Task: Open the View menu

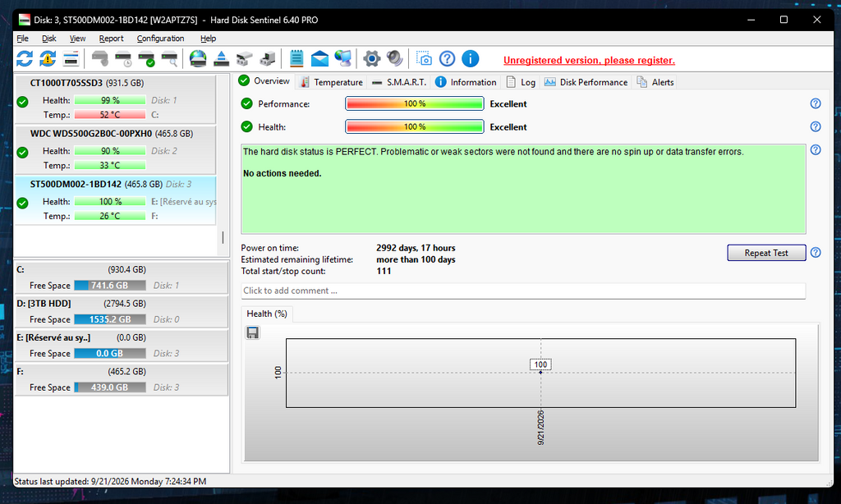Action: (77, 39)
